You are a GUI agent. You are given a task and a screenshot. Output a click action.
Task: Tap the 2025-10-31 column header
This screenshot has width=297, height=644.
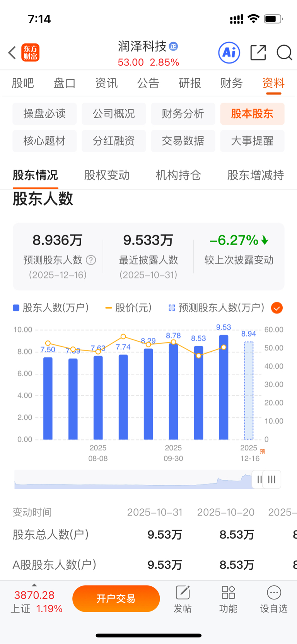pyautogui.click(x=155, y=512)
